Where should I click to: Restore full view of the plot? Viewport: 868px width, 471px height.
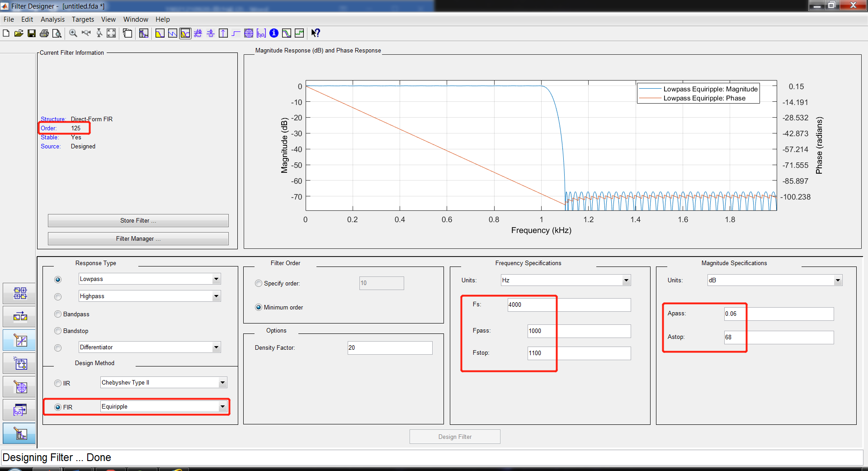tap(111, 33)
